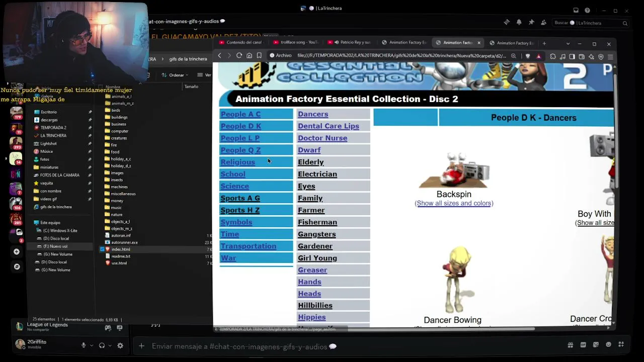Click the Backspin animation thumbnail
The width and height of the screenshot is (644, 362).
[x=454, y=171]
